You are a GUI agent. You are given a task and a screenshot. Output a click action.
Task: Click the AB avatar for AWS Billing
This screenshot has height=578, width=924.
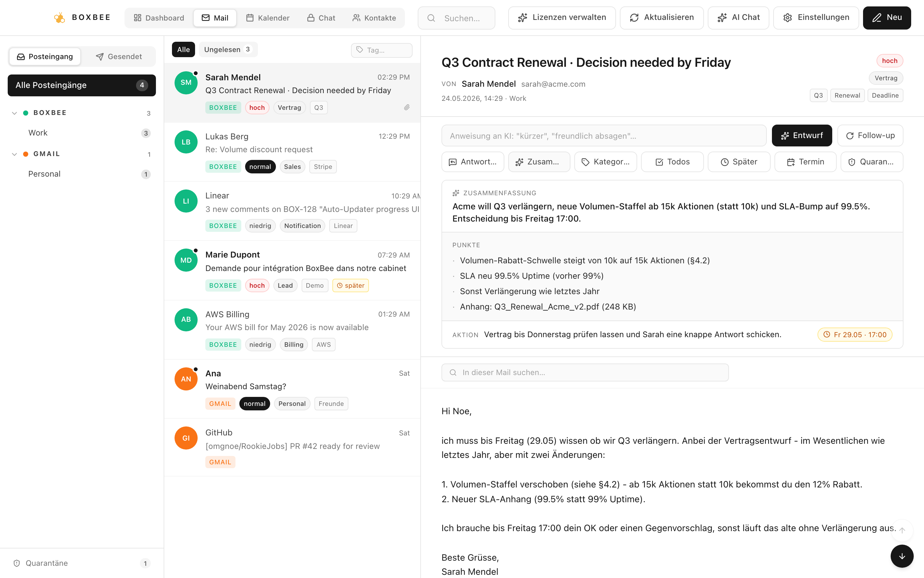[186, 320]
